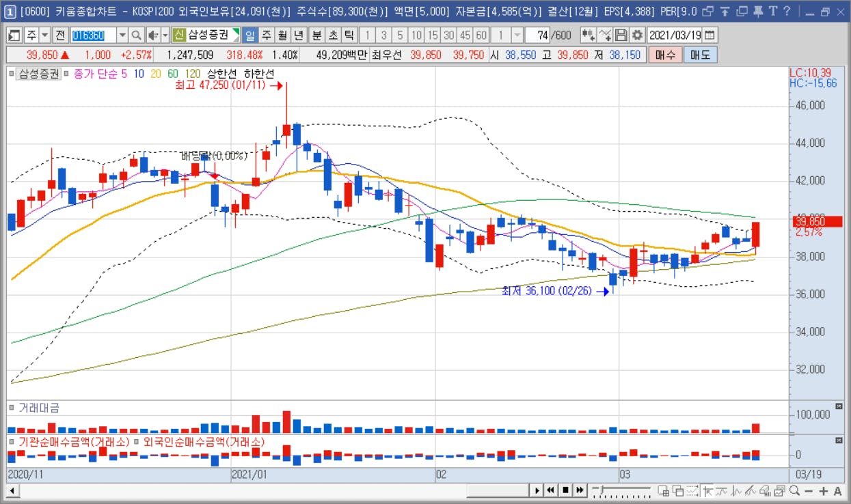The image size is (851, 504).
Task: Toggle the 일 daily period button
Action: (249, 36)
